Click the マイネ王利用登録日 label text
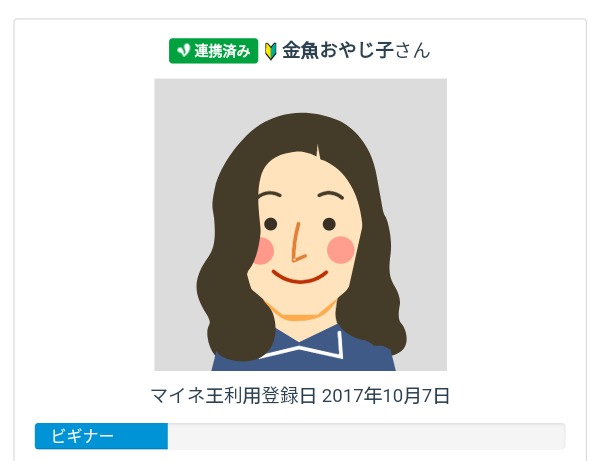 click(x=233, y=396)
